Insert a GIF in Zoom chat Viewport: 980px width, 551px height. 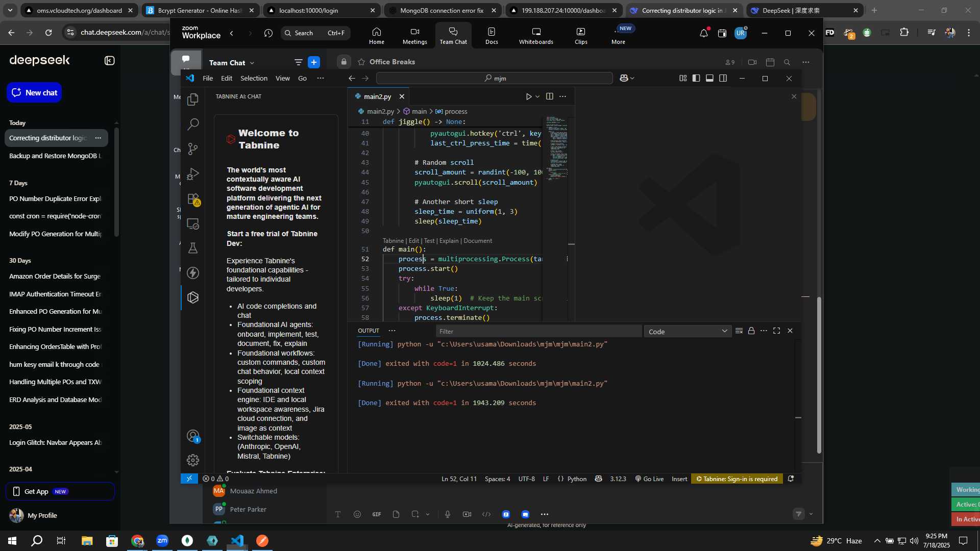coord(377,514)
